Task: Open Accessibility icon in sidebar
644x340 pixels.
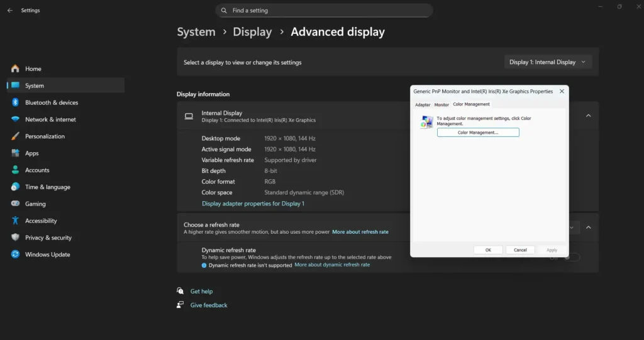Action: [15, 221]
